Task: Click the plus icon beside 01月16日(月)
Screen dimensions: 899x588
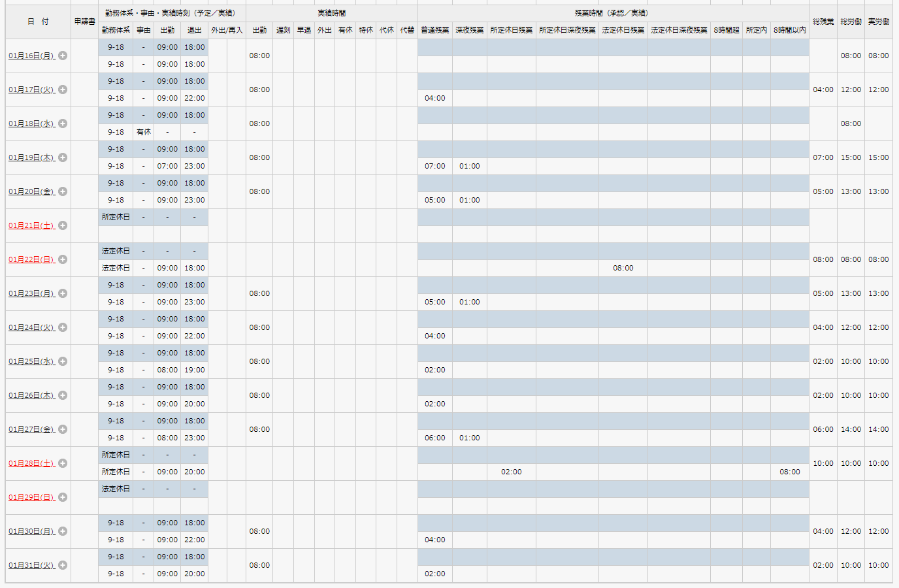Action: click(x=63, y=56)
